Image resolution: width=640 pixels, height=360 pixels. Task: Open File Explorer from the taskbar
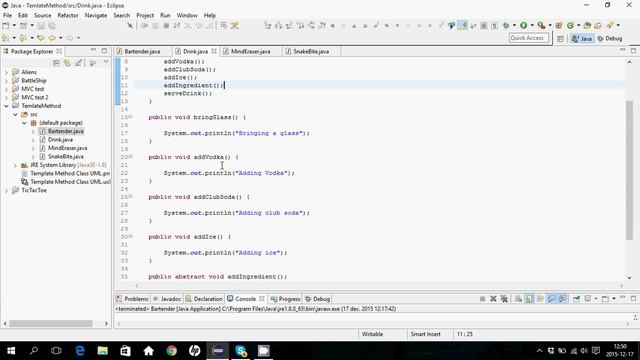tap(102, 351)
